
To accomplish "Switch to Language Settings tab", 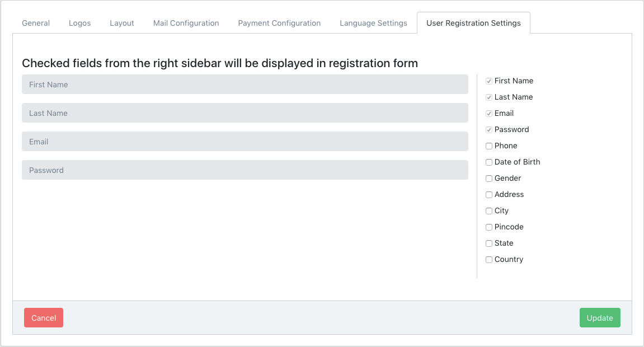I will click(x=373, y=23).
